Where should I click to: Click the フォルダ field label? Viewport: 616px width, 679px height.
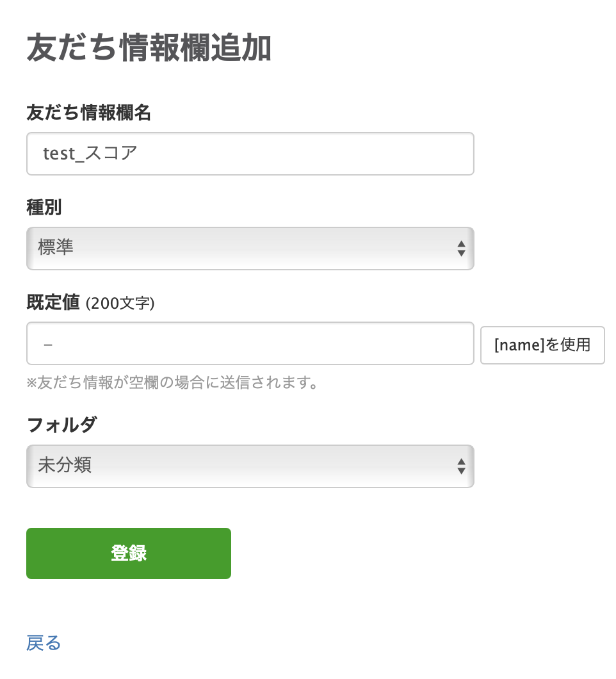tap(60, 425)
